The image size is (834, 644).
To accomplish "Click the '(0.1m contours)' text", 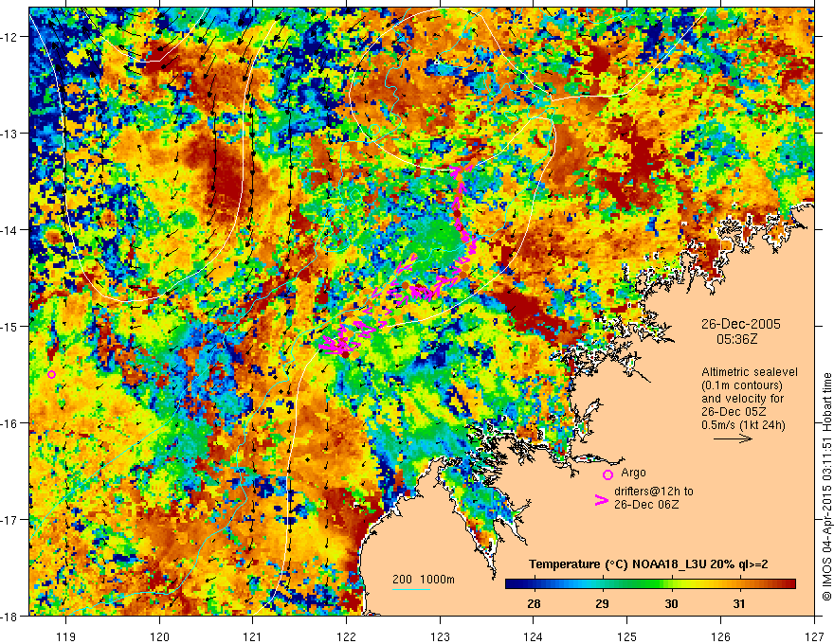I will (x=741, y=385).
